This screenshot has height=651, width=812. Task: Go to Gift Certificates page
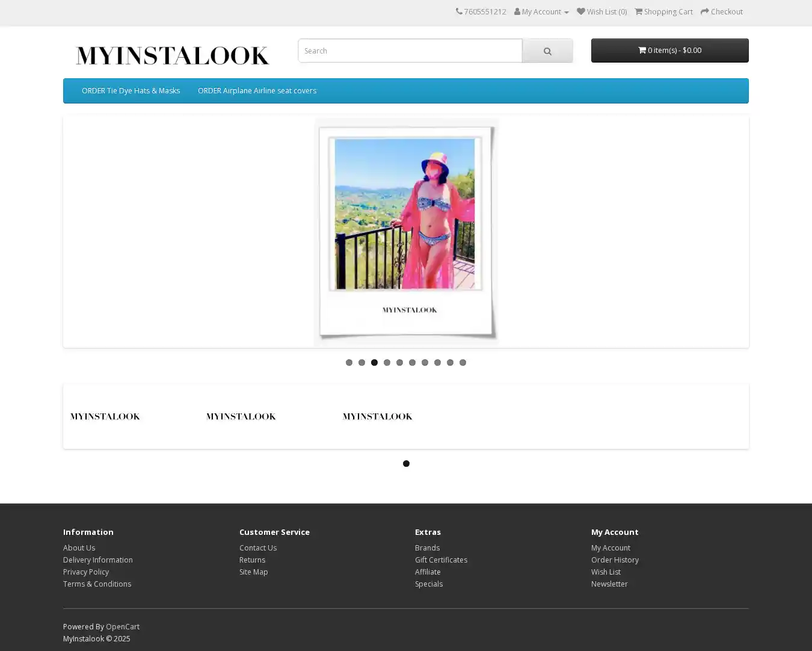[441, 560]
